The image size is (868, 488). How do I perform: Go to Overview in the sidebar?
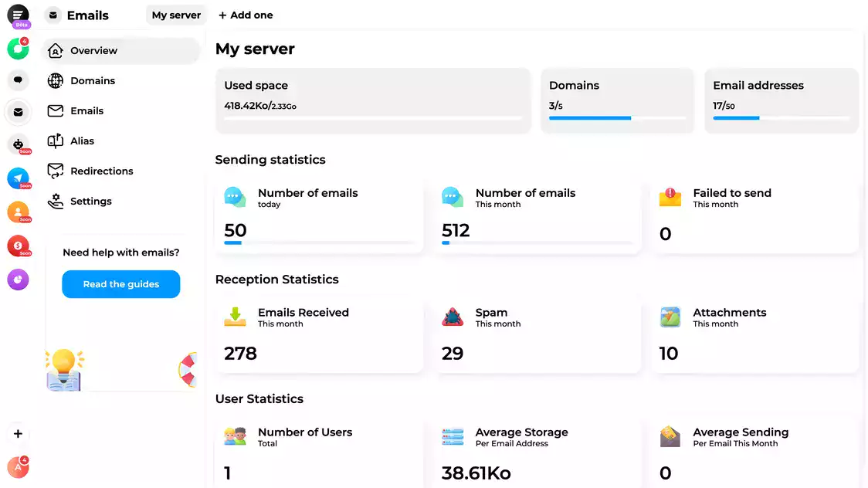coord(120,51)
